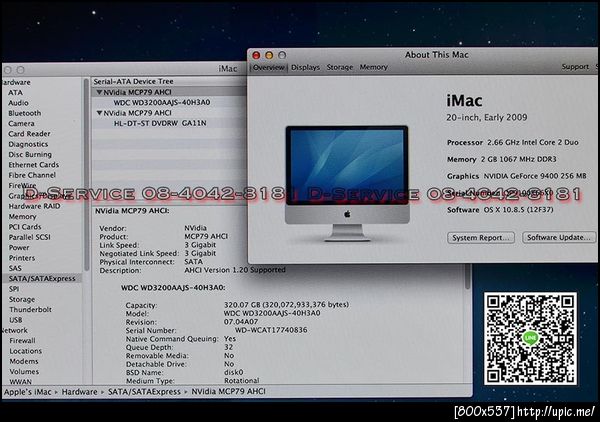
Task: Open Diagnostics in the sidebar
Action: pos(28,144)
